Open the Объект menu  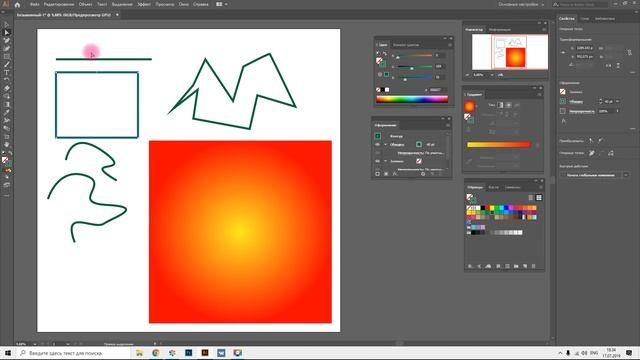pyautogui.click(x=85, y=4)
